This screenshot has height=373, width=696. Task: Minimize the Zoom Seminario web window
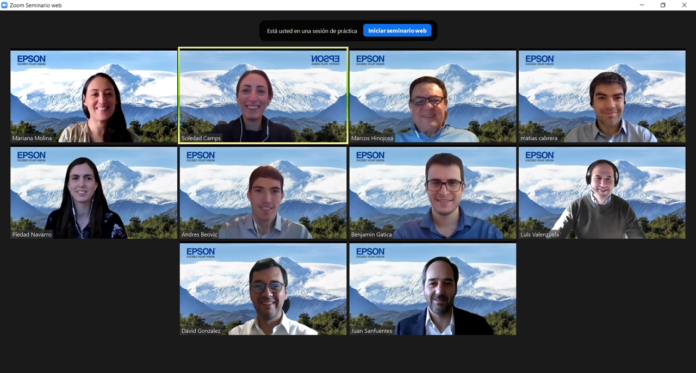coord(642,5)
